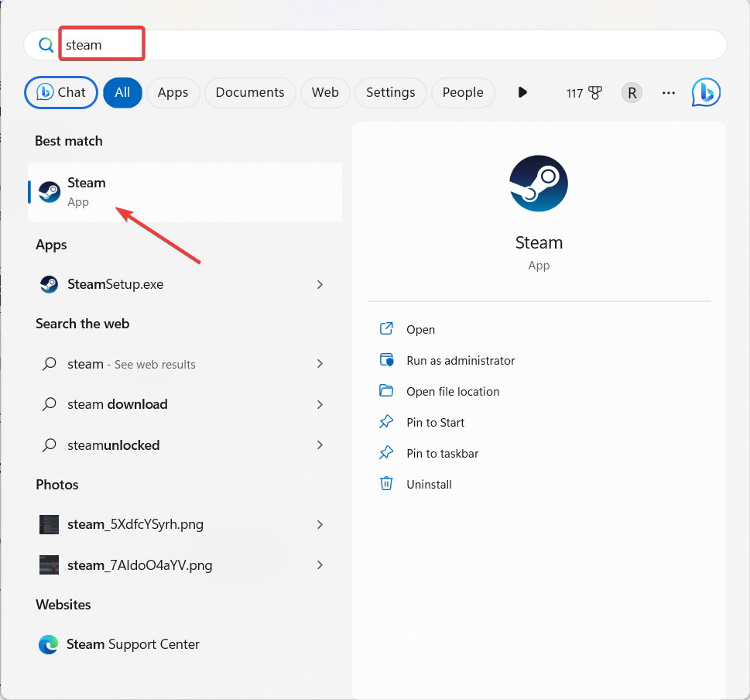This screenshot has width=750, height=700.
Task: Click the Open action's icon
Action: 386,329
